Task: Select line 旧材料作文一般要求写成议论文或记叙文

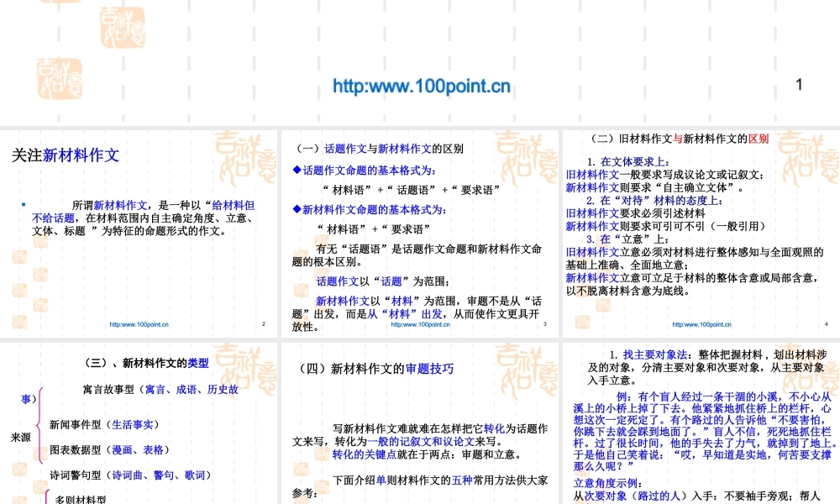Action: tap(664, 175)
